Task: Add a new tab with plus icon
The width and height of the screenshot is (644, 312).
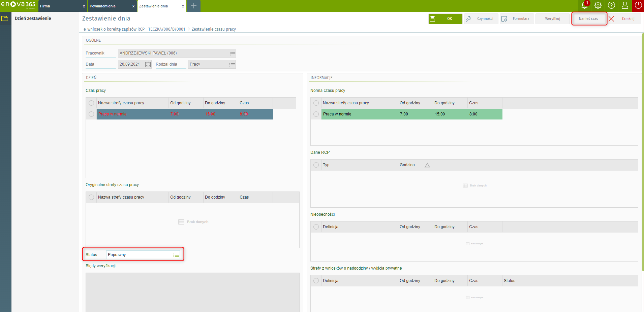Action: point(194,6)
